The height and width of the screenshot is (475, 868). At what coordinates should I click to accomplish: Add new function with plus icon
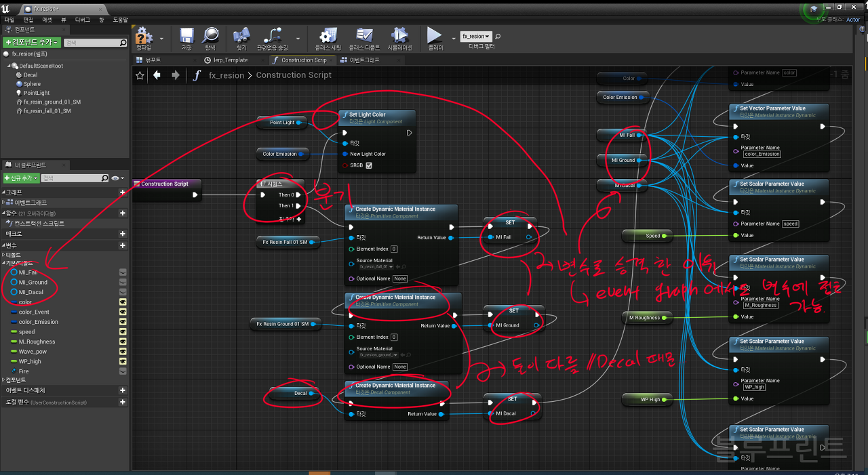(123, 213)
